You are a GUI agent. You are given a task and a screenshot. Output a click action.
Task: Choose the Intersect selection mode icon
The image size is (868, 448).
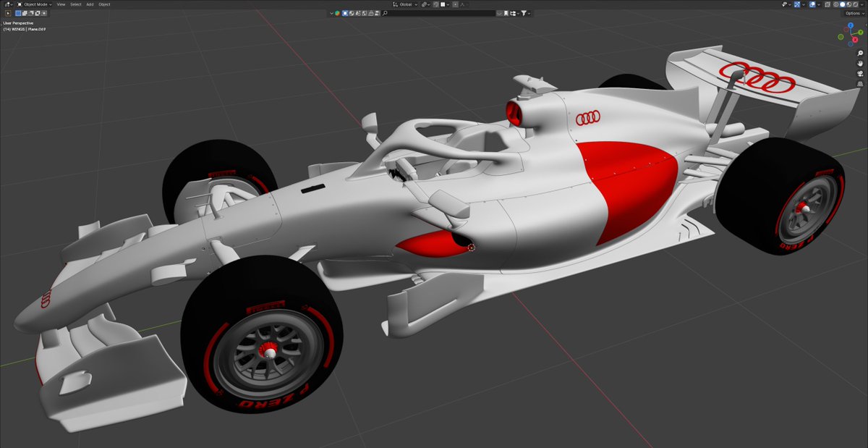click(44, 13)
